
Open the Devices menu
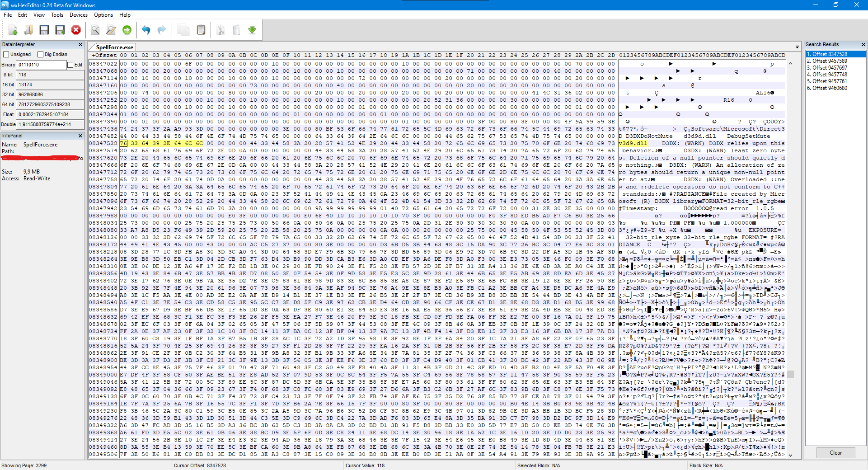[79, 15]
